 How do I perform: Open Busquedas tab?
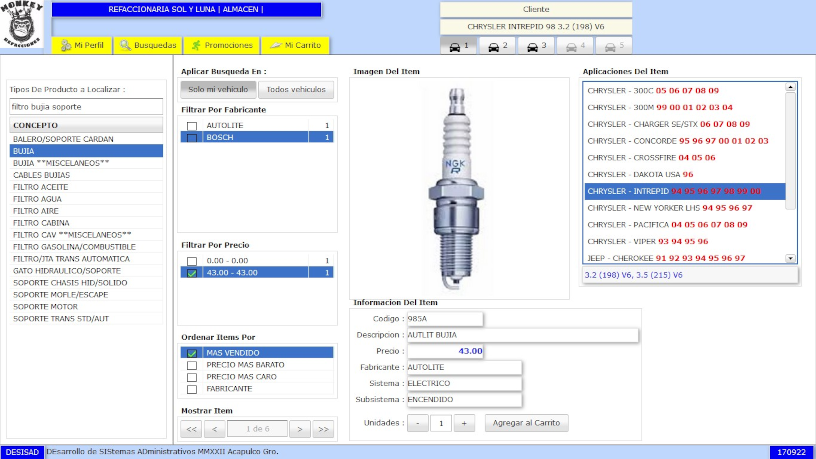(148, 45)
